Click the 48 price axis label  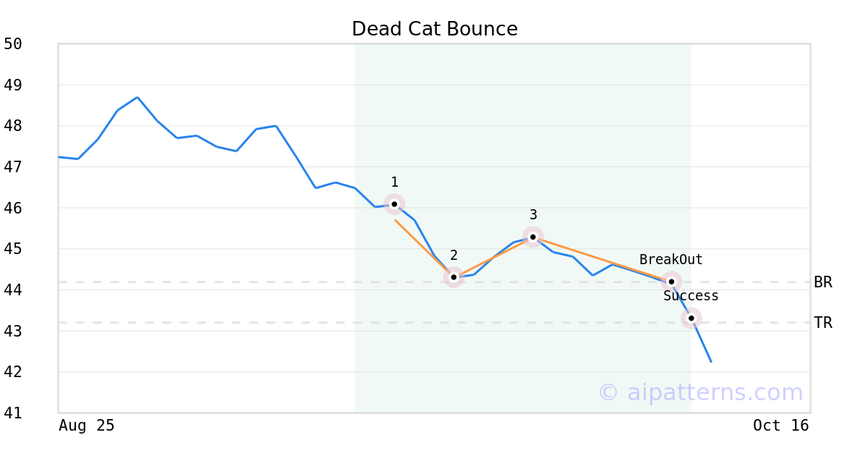click(x=13, y=126)
